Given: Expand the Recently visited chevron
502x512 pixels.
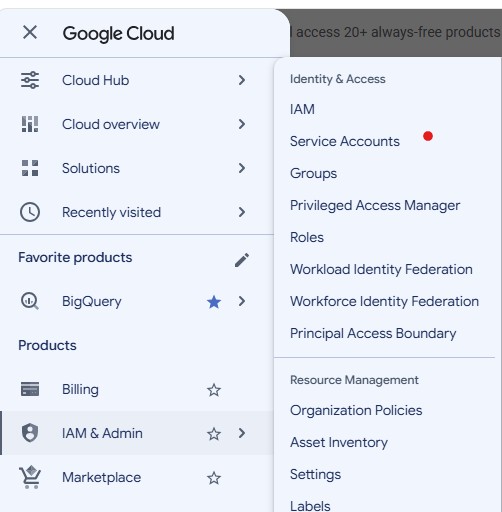Looking at the screenshot, I should pyautogui.click(x=242, y=212).
